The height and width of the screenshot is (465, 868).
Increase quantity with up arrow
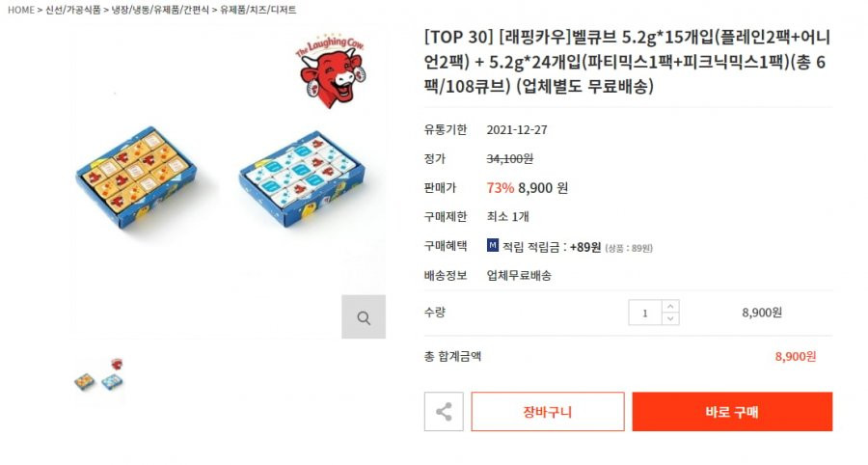coord(670,306)
